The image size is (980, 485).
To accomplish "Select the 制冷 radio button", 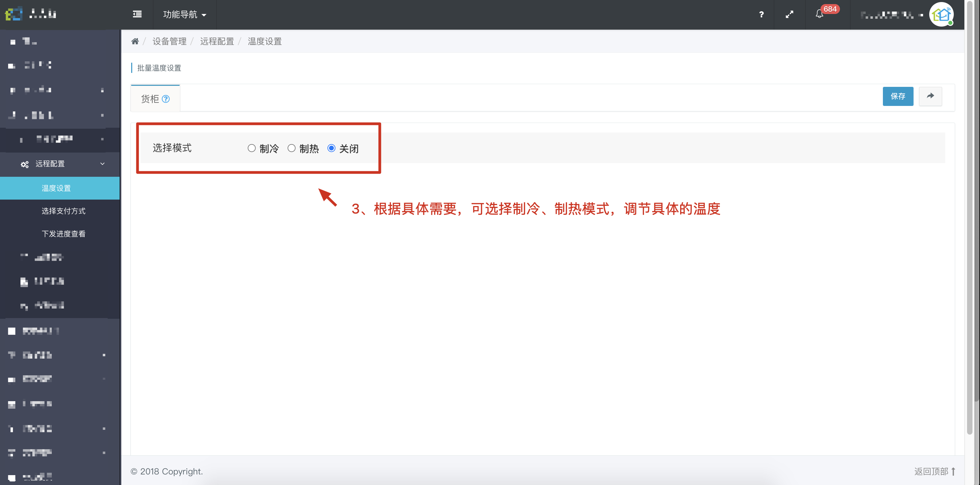I will click(x=251, y=148).
